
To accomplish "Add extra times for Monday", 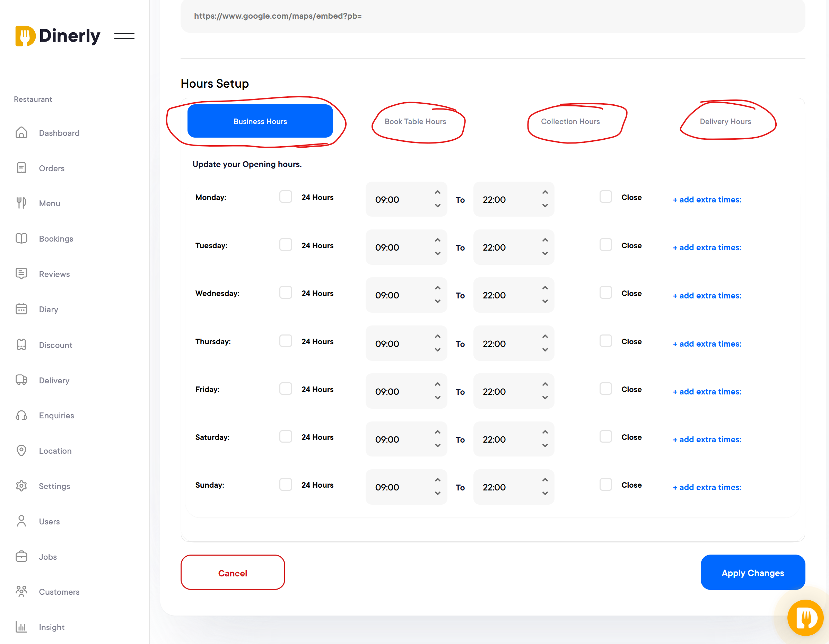I will point(707,200).
